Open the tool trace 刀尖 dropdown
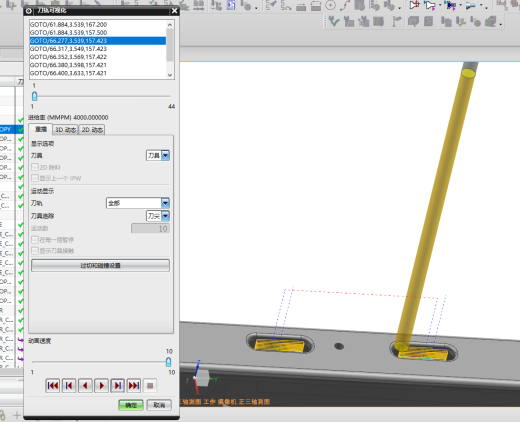The height and width of the screenshot is (422, 520). pyautogui.click(x=158, y=216)
